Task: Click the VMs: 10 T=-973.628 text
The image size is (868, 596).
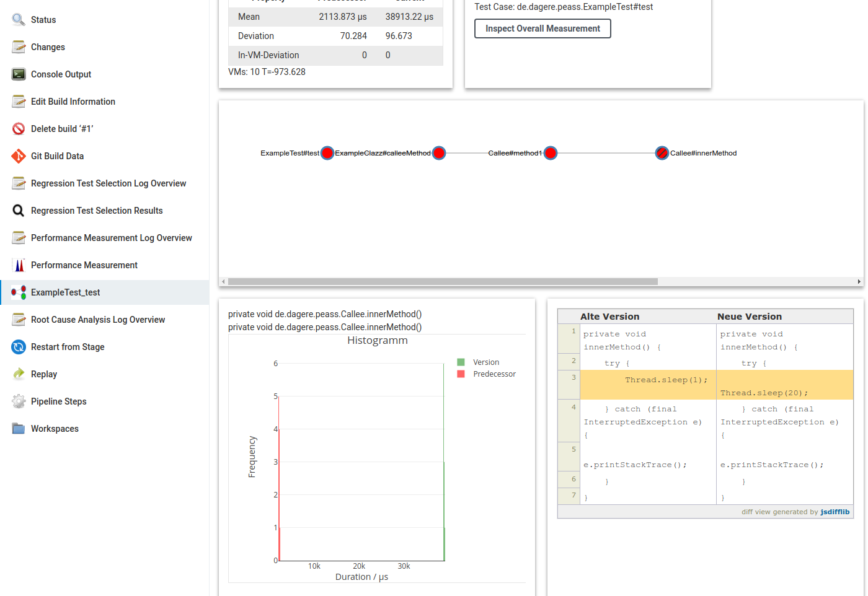Action: pos(267,72)
